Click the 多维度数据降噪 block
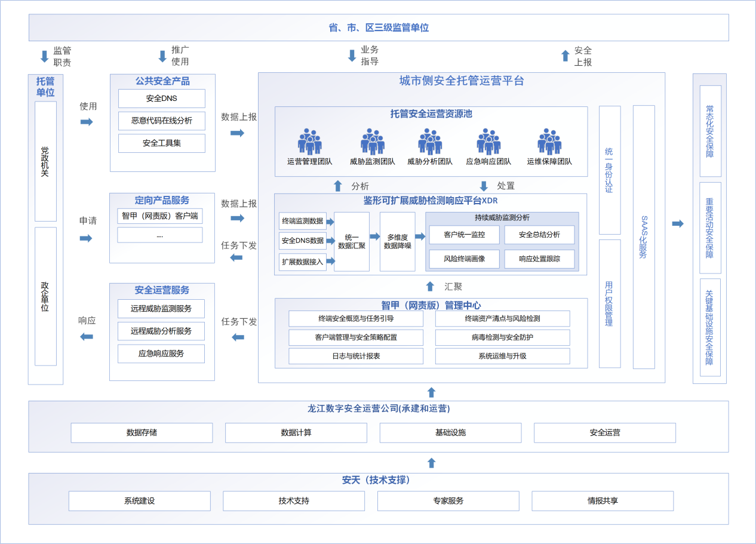Viewport: 756px width, 544px height. 397,241
